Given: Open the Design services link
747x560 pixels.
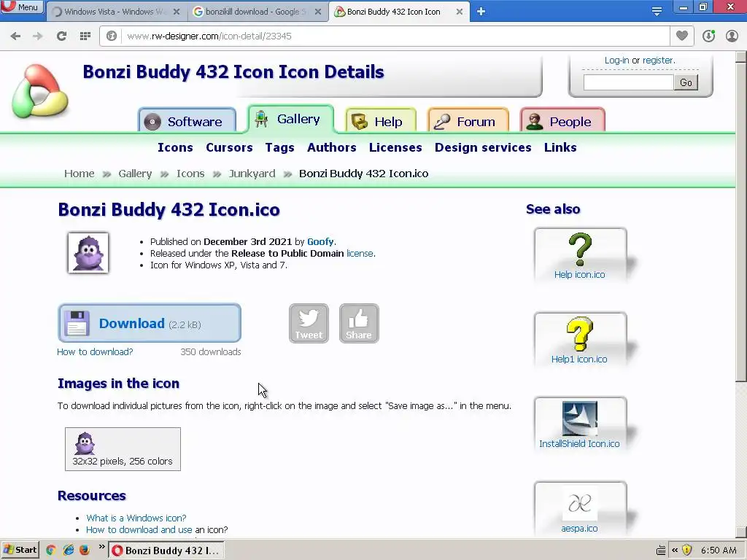Looking at the screenshot, I should point(483,147).
